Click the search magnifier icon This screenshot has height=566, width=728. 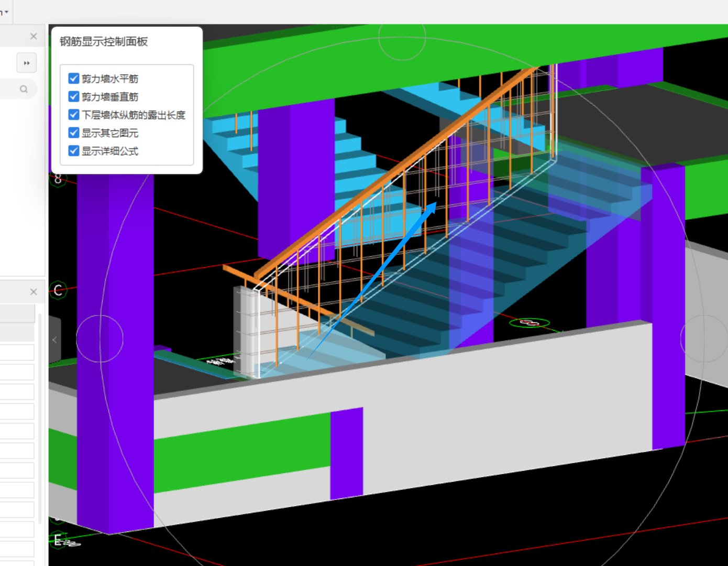click(24, 89)
